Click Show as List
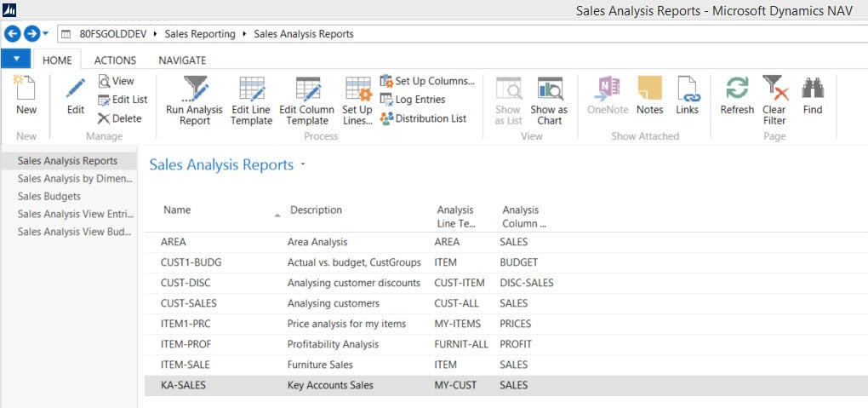Viewport: 868px width, 408px height. 508,101
